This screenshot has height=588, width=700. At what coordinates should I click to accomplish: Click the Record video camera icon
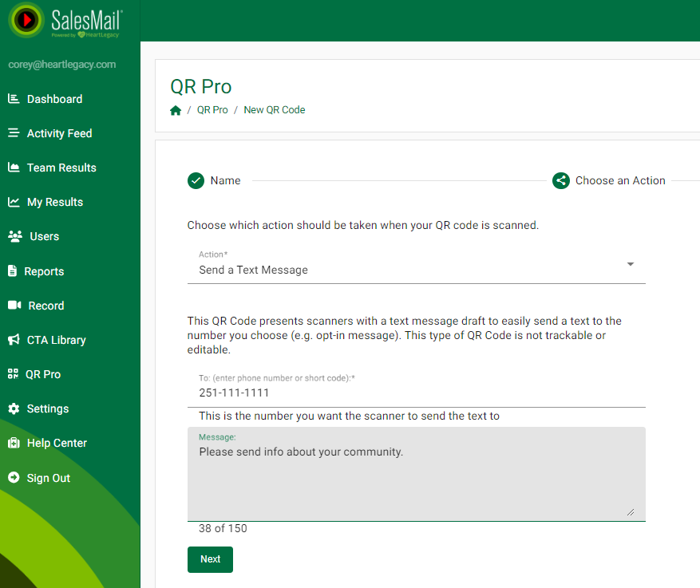coord(14,306)
